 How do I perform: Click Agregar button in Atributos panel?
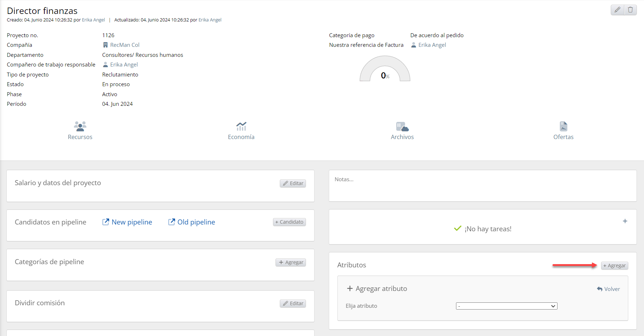(614, 266)
